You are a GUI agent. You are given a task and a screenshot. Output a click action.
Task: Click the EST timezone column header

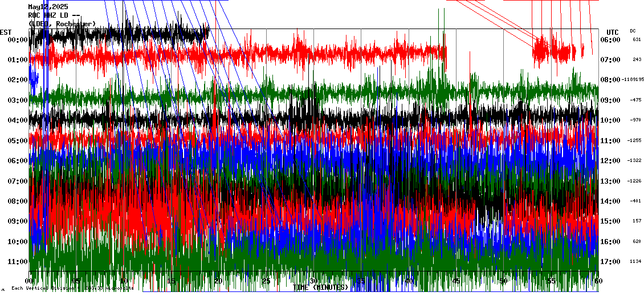(6, 32)
